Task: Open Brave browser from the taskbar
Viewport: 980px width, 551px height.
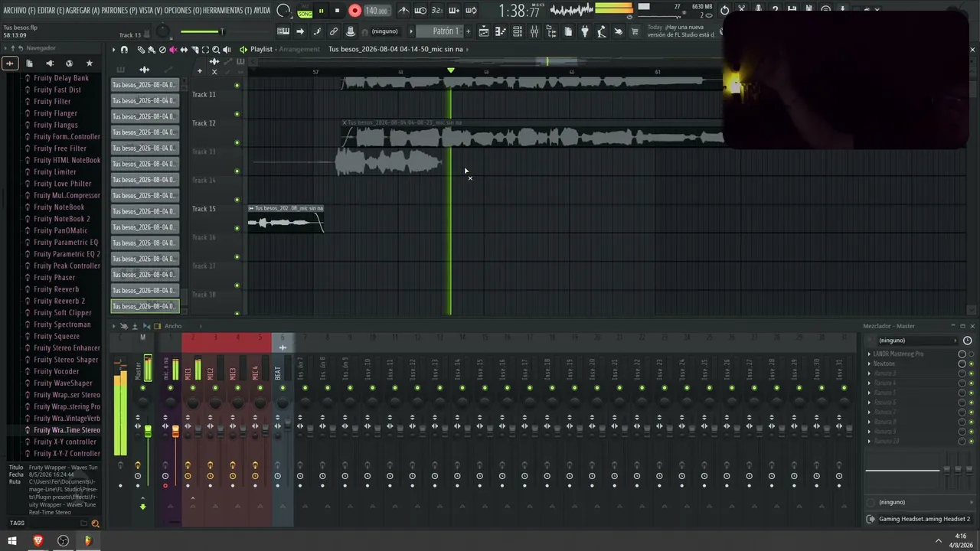Action: (x=38, y=541)
